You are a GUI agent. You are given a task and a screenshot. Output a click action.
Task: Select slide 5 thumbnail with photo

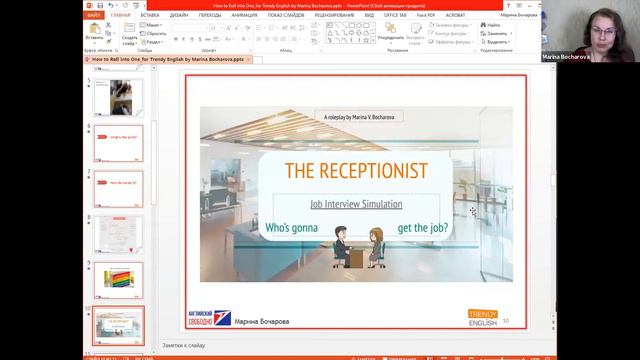[118, 98]
